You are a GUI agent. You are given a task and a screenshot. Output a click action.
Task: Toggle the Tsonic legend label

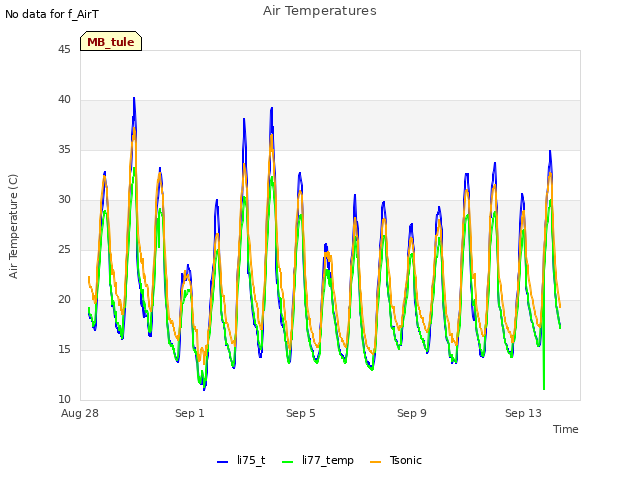405,460
